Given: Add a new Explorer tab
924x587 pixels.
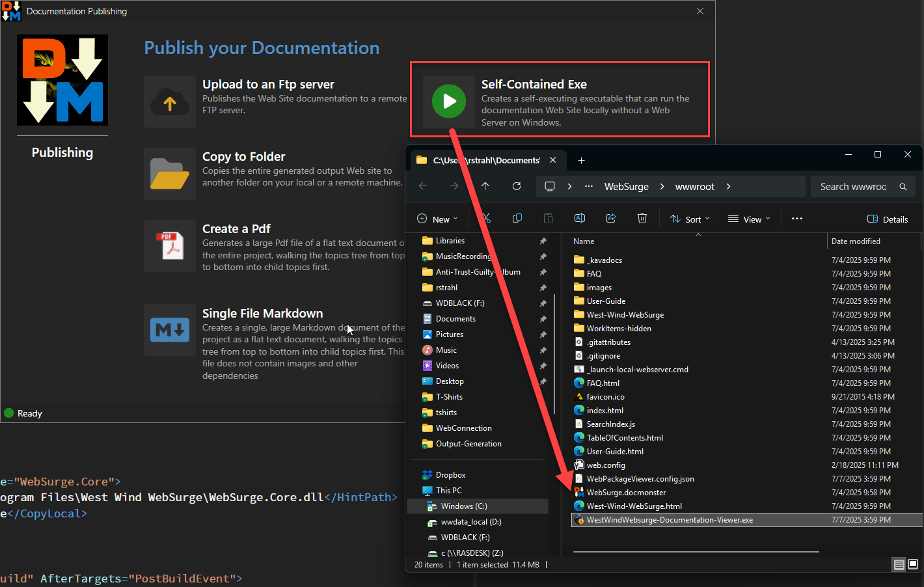Looking at the screenshot, I should pos(582,160).
